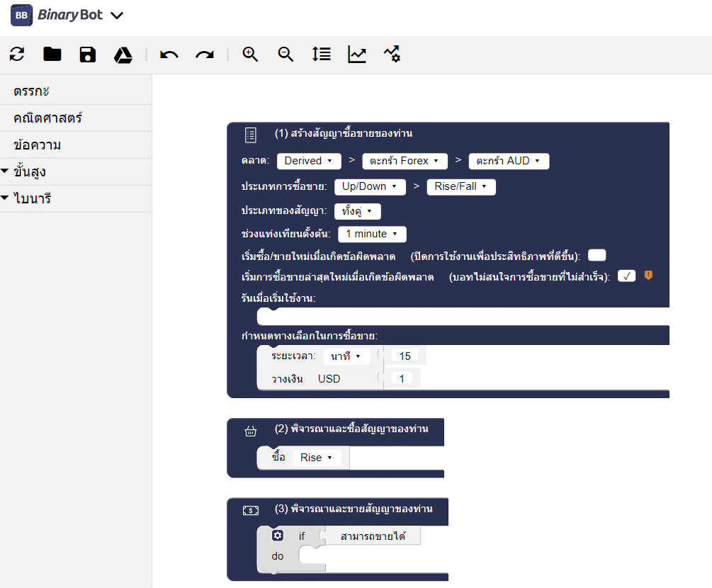
Task: Select the คณิตศาสตร์ category in sidebar
Action: [x=47, y=118]
